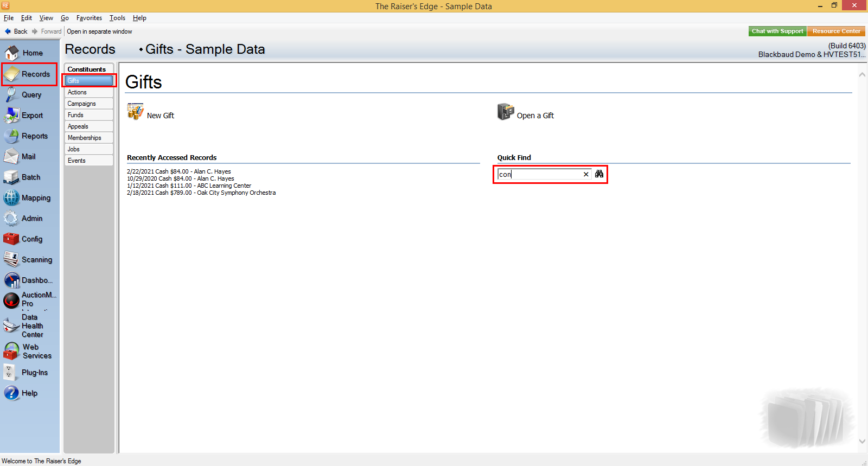
Task: Open the Resource Center button
Action: tap(836, 31)
